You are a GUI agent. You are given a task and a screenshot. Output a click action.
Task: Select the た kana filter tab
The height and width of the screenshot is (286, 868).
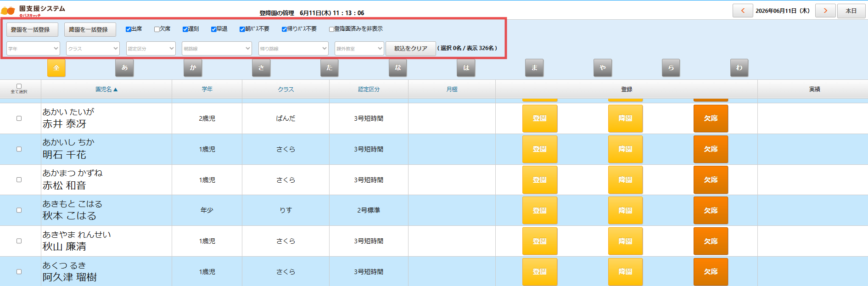point(330,68)
